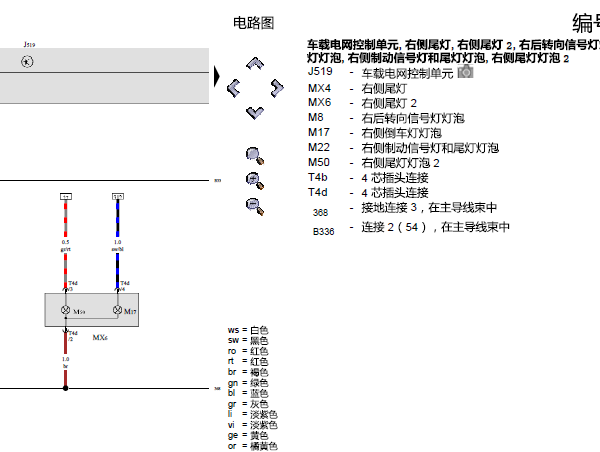Click the ground junction dot on the bottom line

(x=65, y=388)
